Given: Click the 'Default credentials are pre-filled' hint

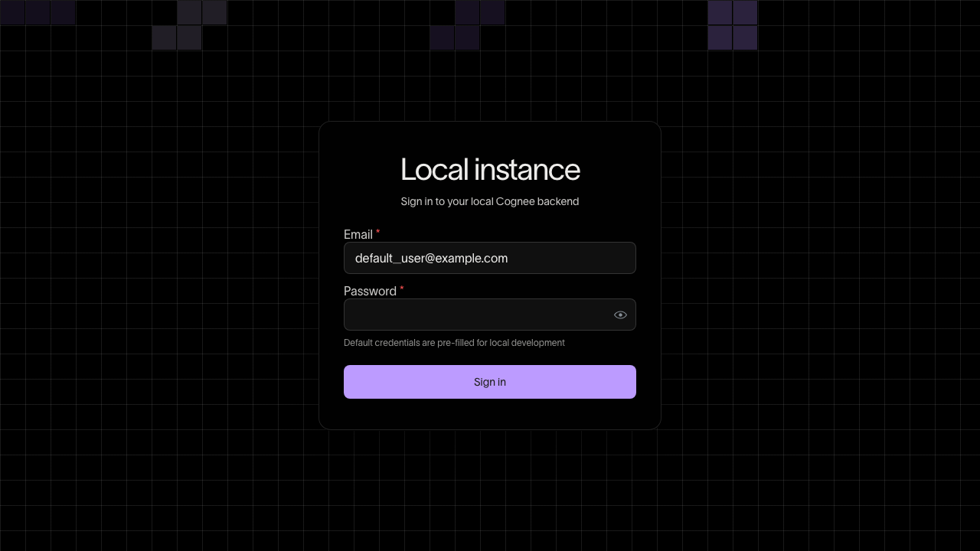Looking at the screenshot, I should pos(454,343).
